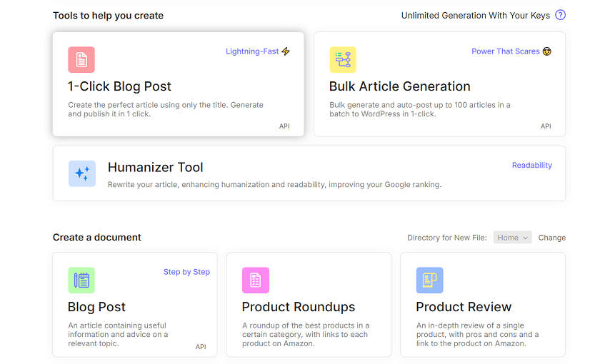Viewport: 610px width, 364px height.
Task: Click the lightning bolt icon beside Lightning-Fast
Action: [286, 51]
